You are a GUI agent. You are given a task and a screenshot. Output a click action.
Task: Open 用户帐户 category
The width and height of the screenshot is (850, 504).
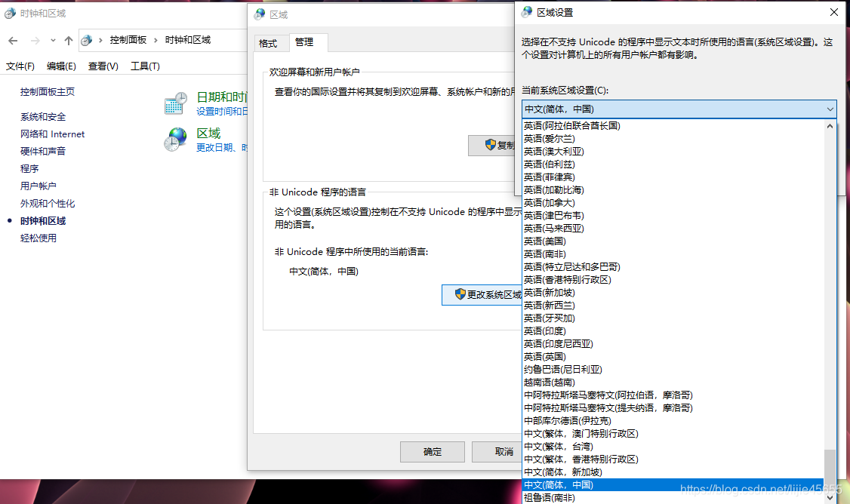[x=38, y=186]
